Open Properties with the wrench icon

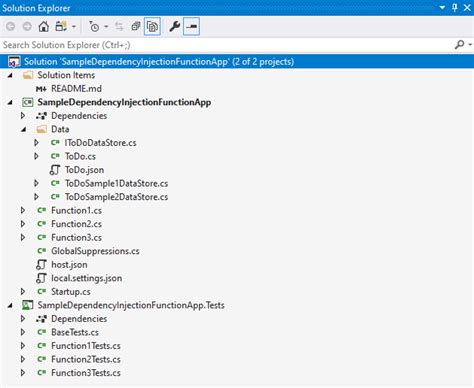[174, 26]
